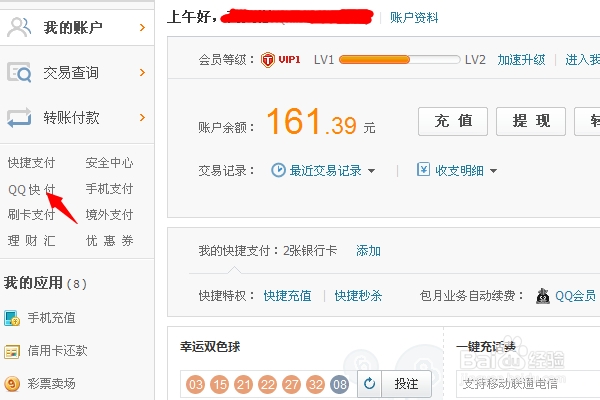Screen dimensions: 600x400
Task: Open 境外支付 in sidebar
Action: click(x=109, y=215)
